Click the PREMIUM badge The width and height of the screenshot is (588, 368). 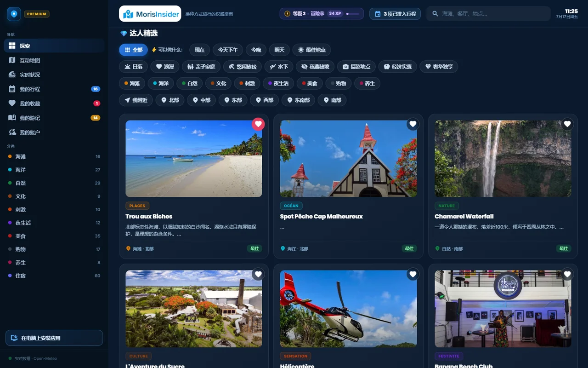point(37,14)
